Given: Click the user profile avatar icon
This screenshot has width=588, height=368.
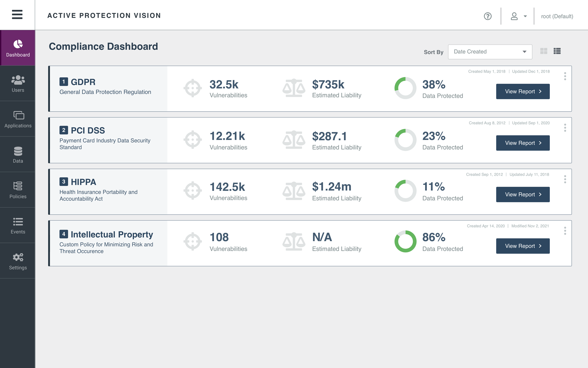Looking at the screenshot, I should click(x=514, y=16).
